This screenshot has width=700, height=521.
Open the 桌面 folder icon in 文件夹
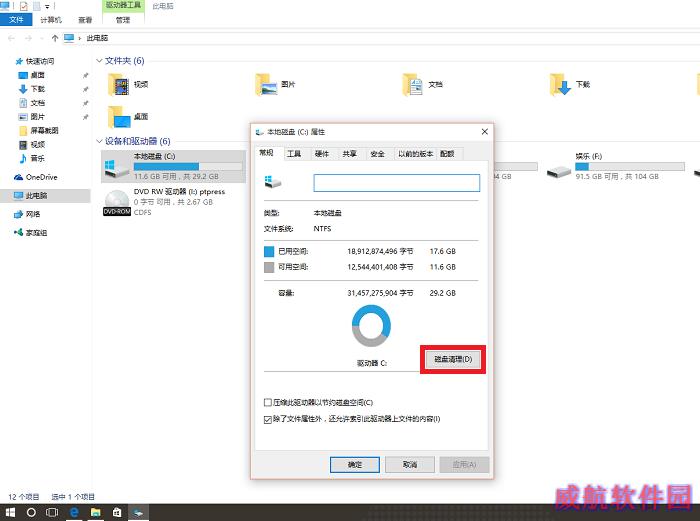point(119,117)
